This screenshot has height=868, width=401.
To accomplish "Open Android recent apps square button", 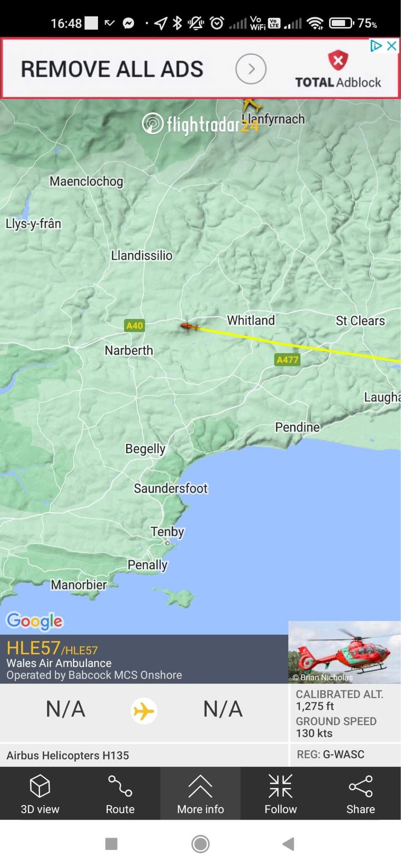I will tap(111, 844).
